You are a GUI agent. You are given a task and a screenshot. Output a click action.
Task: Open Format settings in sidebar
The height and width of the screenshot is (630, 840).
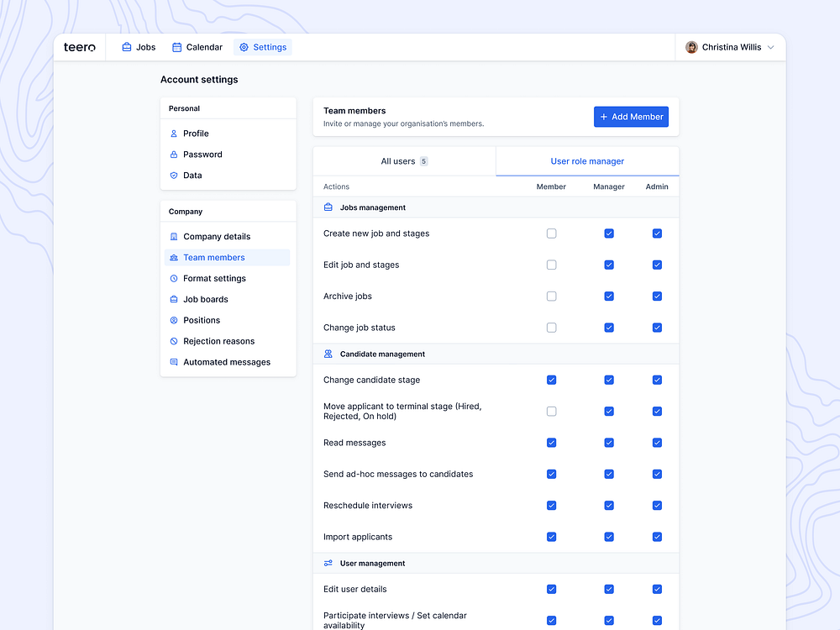tap(227, 278)
